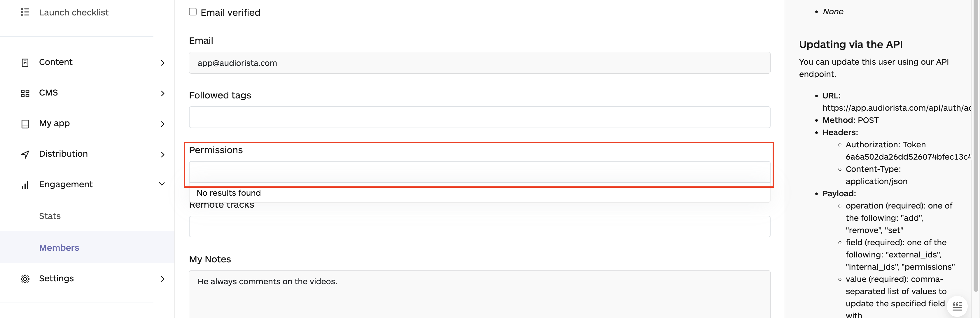This screenshot has width=980, height=318.
Task: Expand the Content menu chevron
Action: point(162,63)
